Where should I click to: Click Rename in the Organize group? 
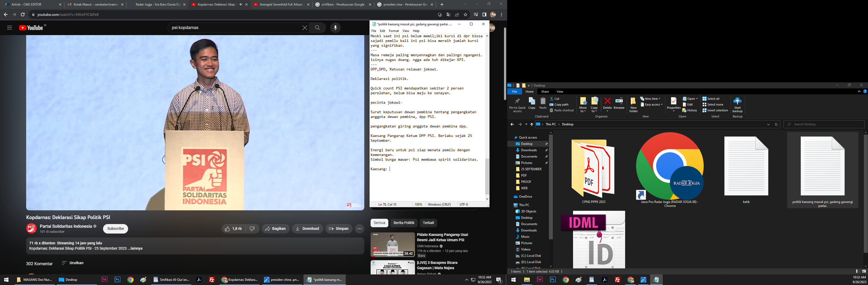click(619, 103)
